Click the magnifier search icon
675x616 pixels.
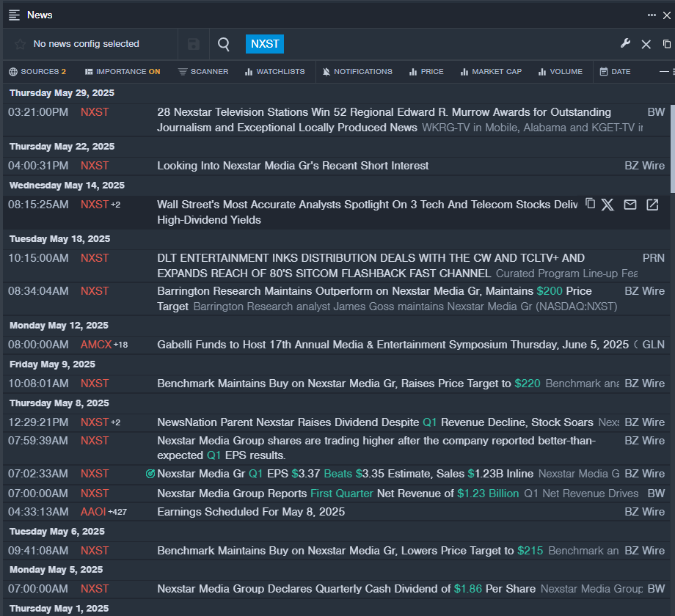point(224,44)
